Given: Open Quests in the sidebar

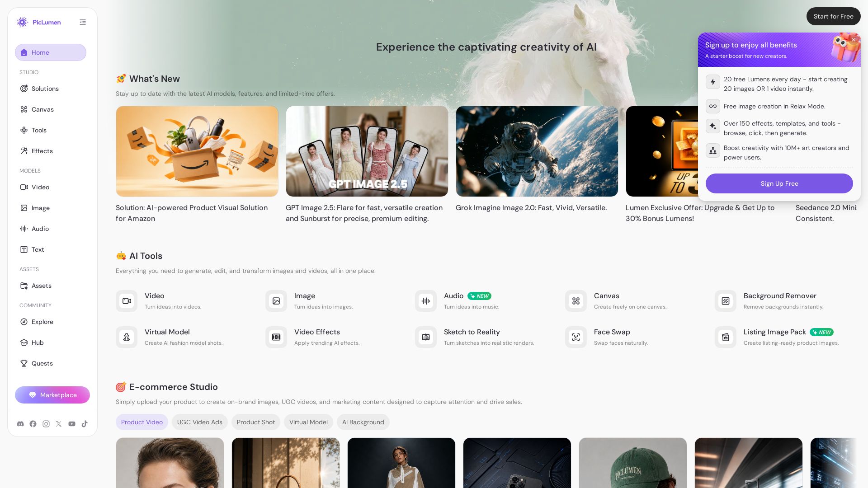Looking at the screenshot, I should (x=51, y=363).
